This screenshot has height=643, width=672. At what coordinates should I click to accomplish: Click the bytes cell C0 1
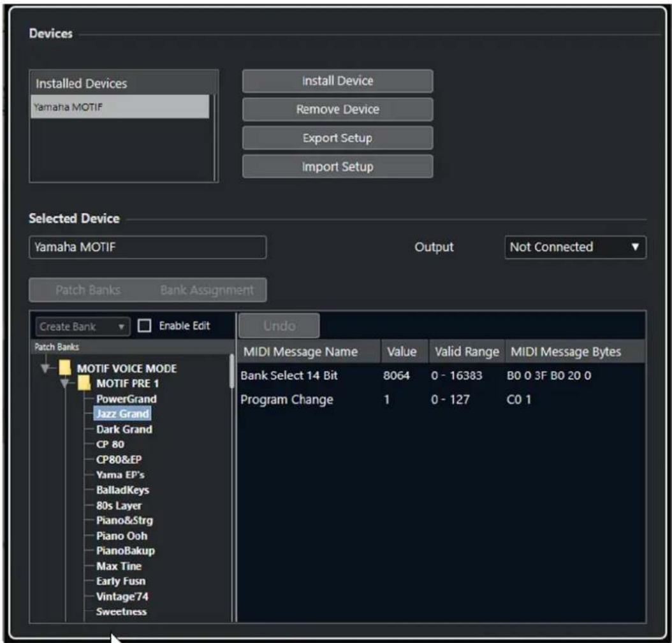[518, 400]
